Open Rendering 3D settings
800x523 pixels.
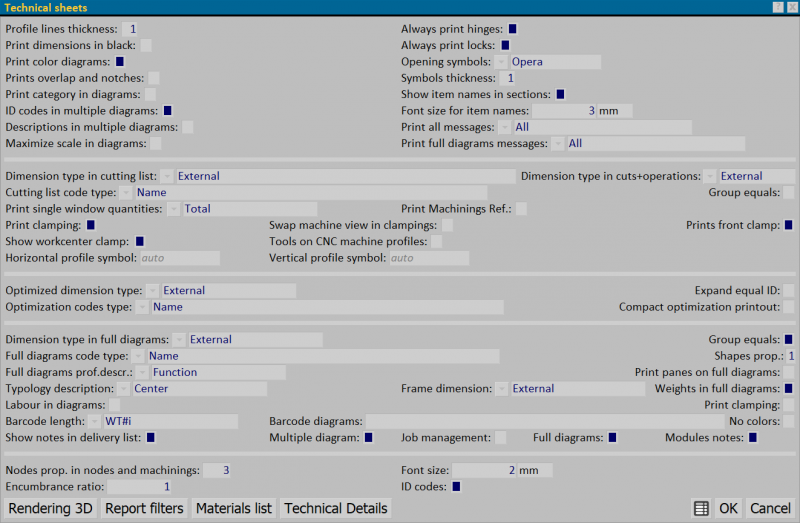tap(51, 508)
